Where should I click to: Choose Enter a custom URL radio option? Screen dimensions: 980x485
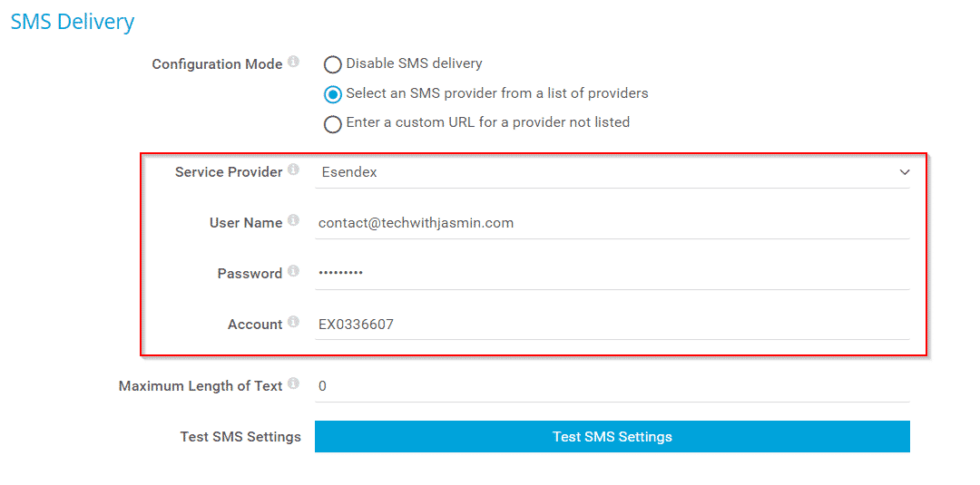(332, 124)
